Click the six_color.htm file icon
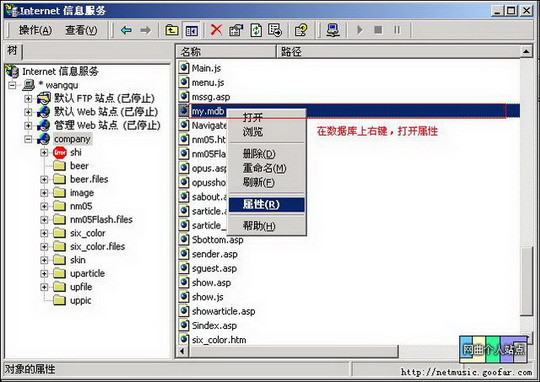 184,339
